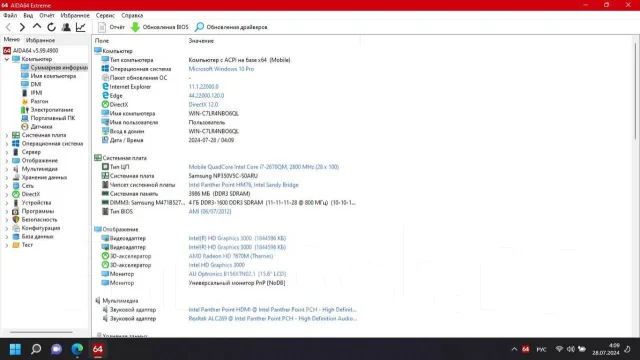Select AIDA64 v5.99.4900 root tree item
640x360 pixels.
coord(31,51)
